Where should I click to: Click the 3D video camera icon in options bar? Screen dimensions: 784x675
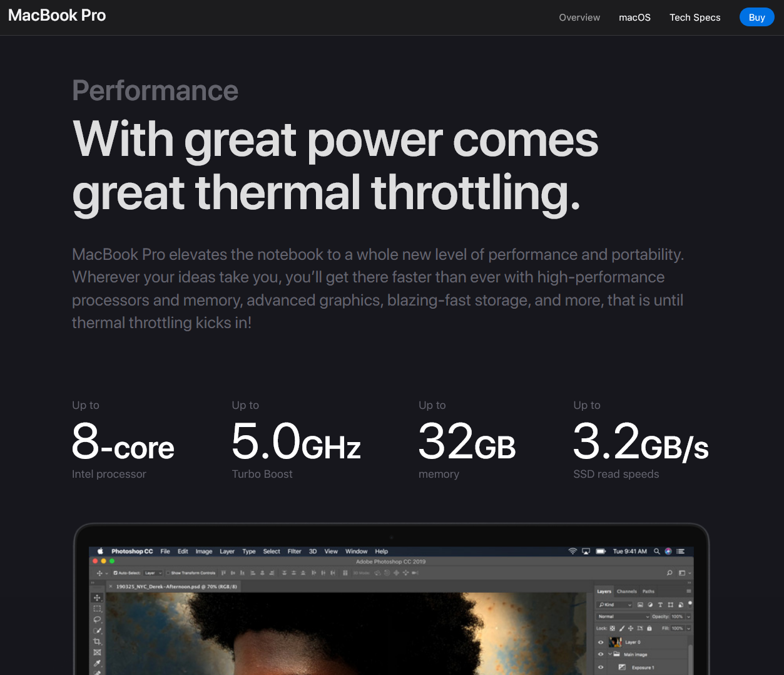coord(415,573)
